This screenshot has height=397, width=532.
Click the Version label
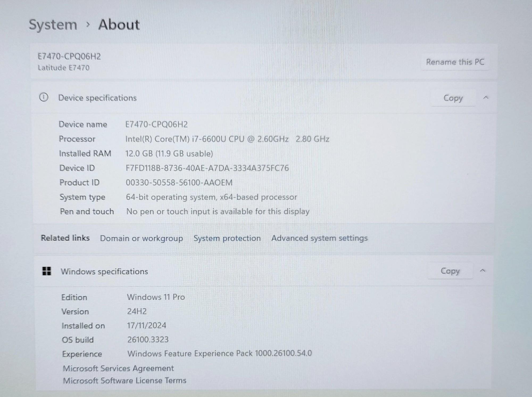coord(75,312)
